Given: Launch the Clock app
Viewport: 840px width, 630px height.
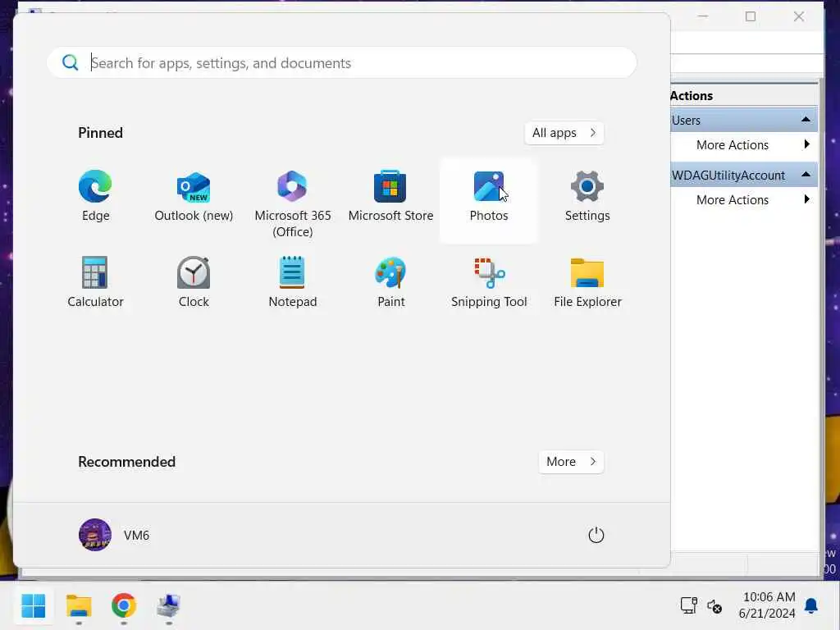Looking at the screenshot, I should click(194, 282).
